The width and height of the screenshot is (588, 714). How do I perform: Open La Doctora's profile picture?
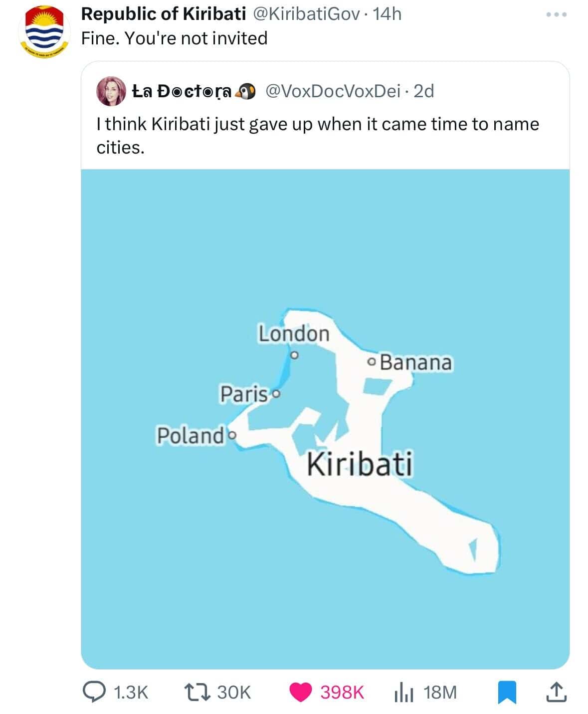click(x=111, y=91)
